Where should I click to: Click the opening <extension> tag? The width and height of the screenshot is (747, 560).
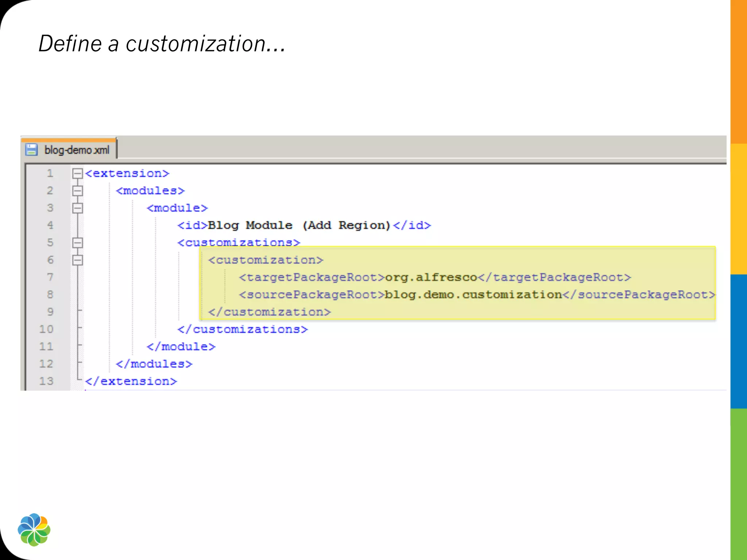tap(127, 173)
